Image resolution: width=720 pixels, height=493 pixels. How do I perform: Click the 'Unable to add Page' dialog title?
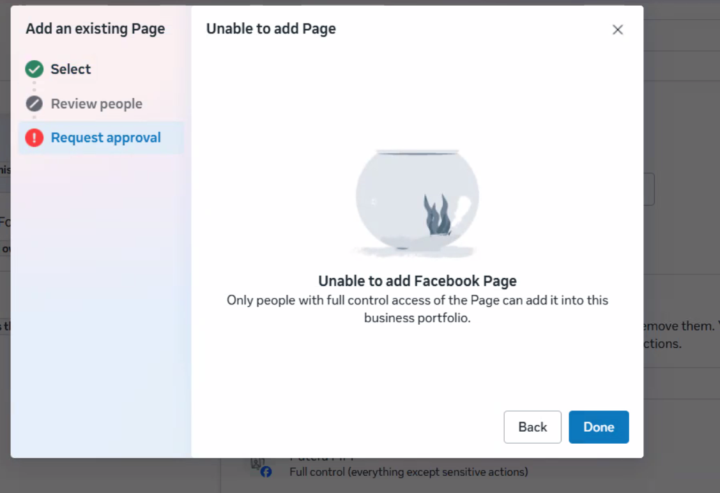[271, 29]
